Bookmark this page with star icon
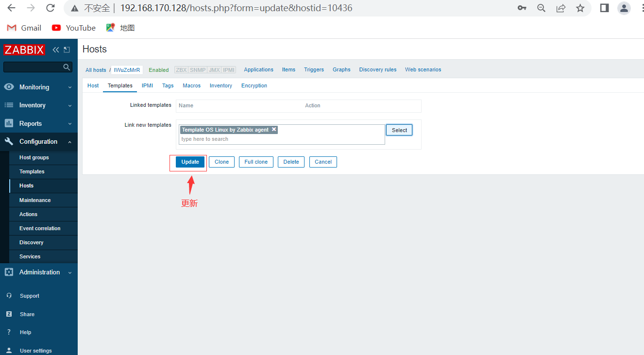Viewport: 644px width, 355px height. pyautogui.click(x=580, y=8)
